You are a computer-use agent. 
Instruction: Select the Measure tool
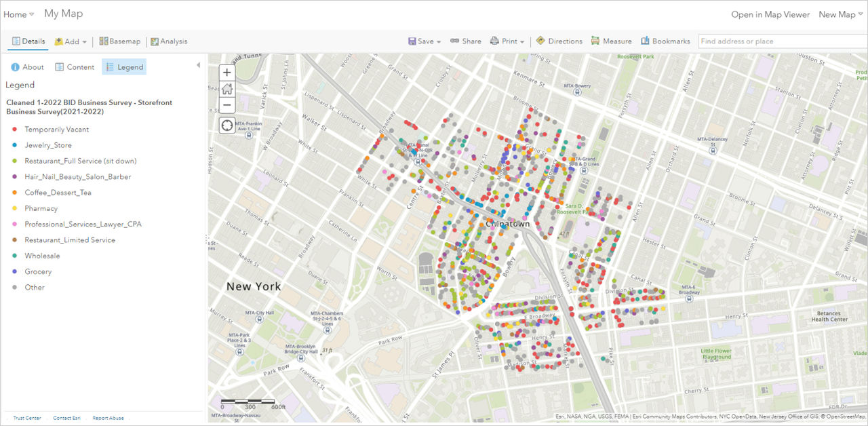tap(612, 41)
